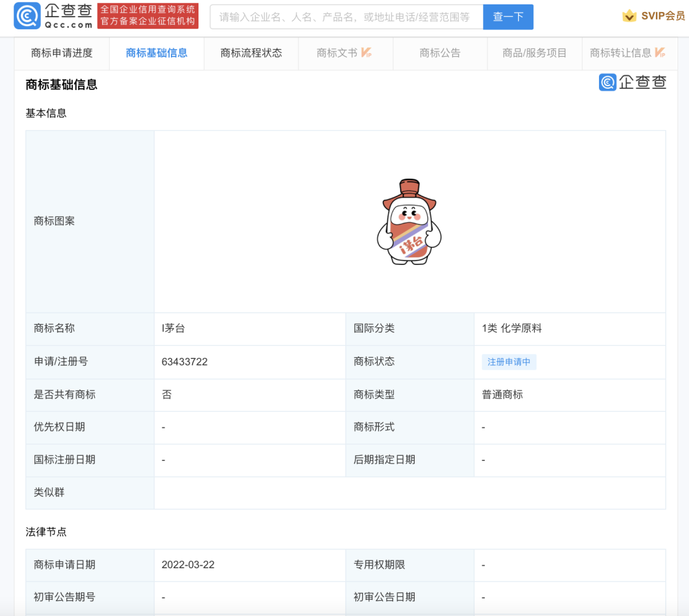The height and width of the screenshot is (616, 689).
Task: Click the VIP badge beside 商标转让信息
Action: [x=660, y=53]
